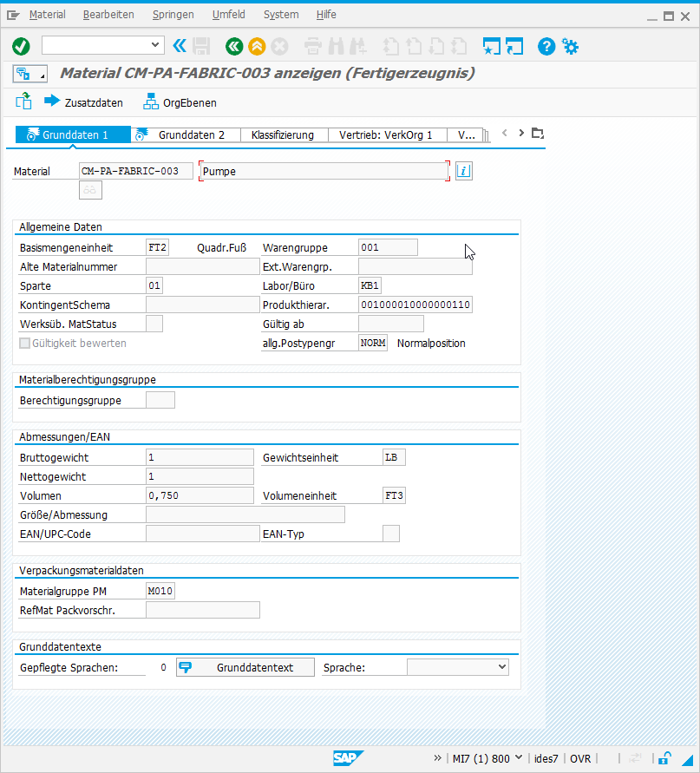
Task: Click the green checkmark Enter icon
Action: (x=21, y=46)
